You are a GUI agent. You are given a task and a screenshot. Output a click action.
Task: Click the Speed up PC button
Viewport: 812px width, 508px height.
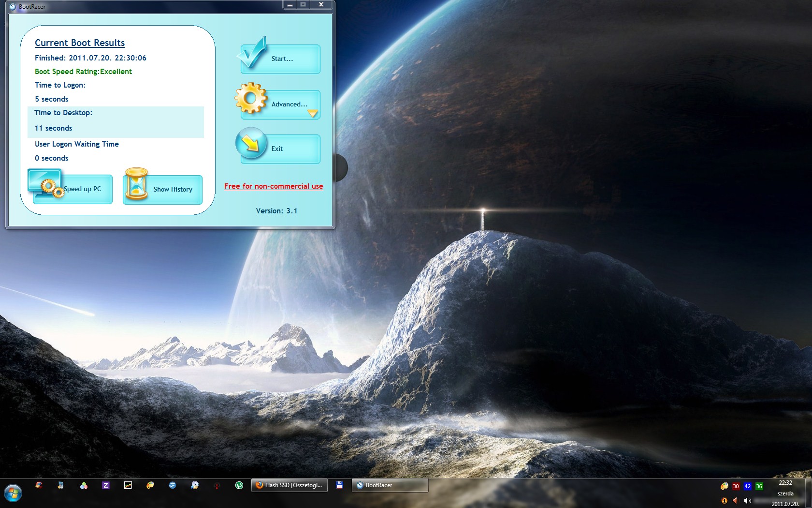click(x=72, y=189)
